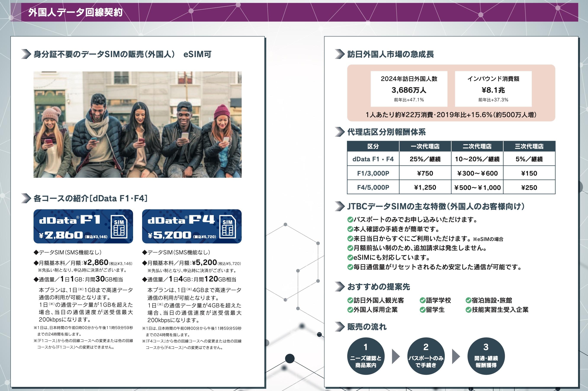
Task: Click the chevron icon beside 販売の流れ
Action: (x=340, y=327)
